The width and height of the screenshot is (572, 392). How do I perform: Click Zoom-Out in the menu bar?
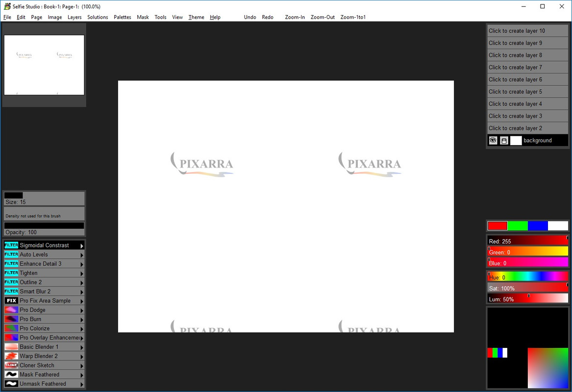click(323, 17)
